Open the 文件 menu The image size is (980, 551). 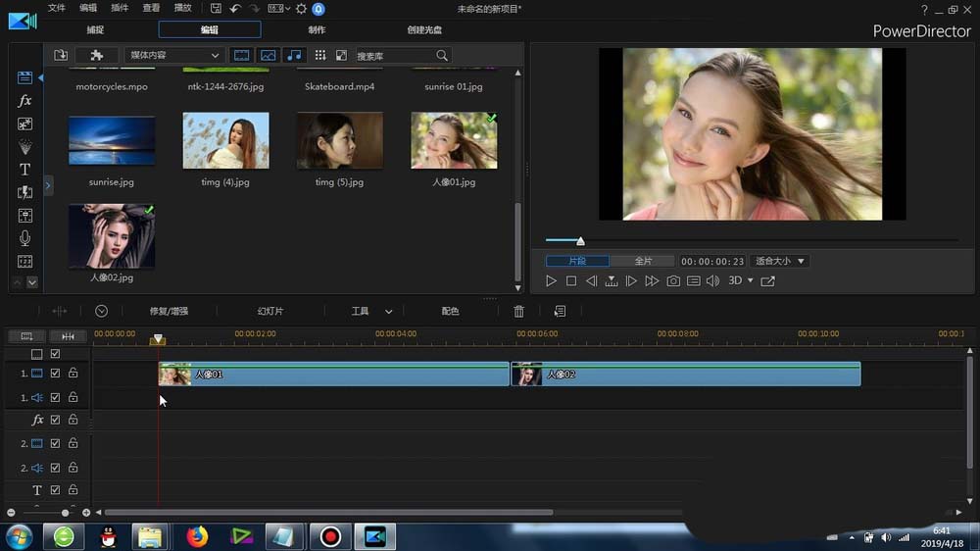point(57,8)
